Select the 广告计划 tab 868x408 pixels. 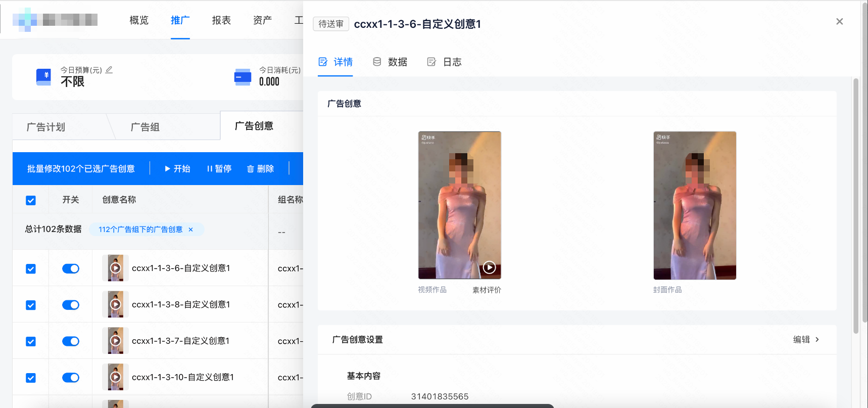(46, 127)
